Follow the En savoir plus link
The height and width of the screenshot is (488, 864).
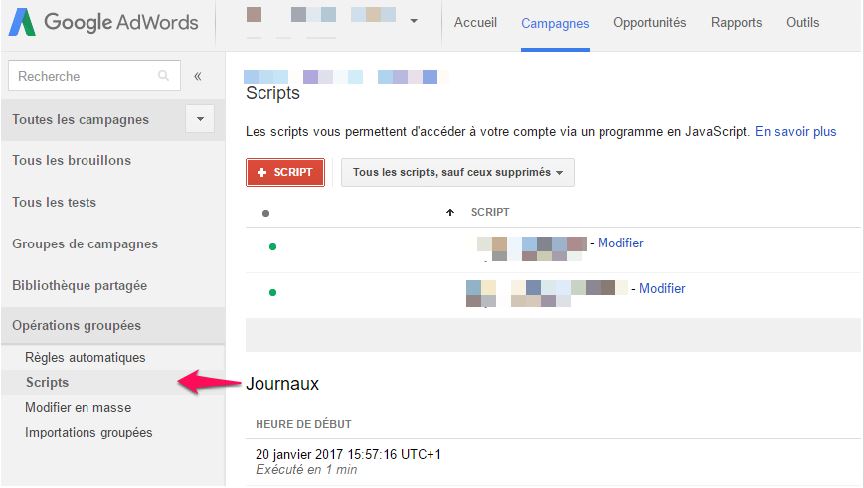795,131
